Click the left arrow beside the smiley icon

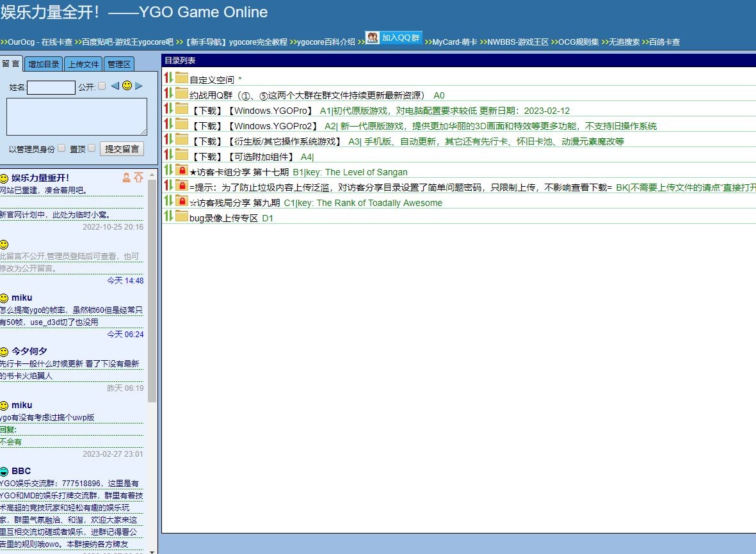pyautogui.click(x=116, y=85)
